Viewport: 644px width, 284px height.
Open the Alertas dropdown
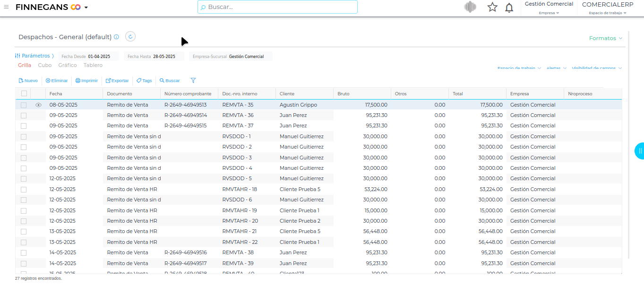[557, 68]
